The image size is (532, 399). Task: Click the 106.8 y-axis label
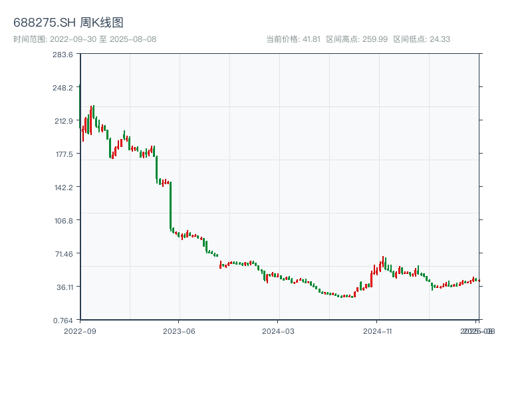(63, 221)
